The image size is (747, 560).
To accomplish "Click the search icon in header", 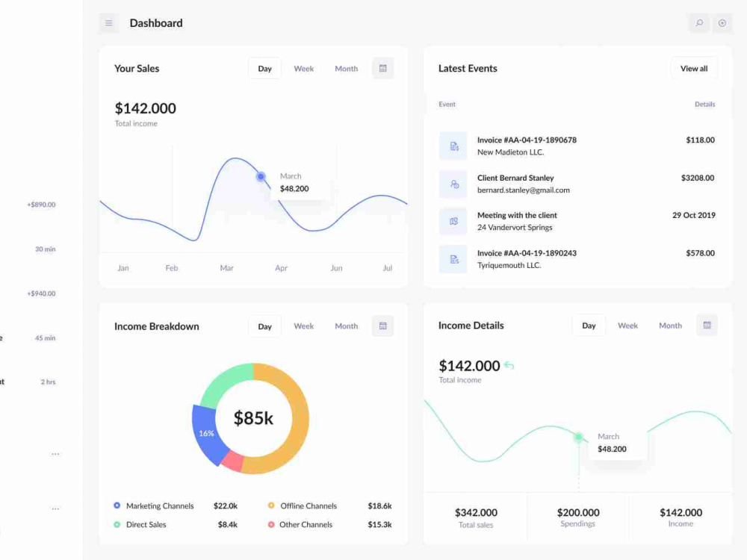I will pos(699,23).
